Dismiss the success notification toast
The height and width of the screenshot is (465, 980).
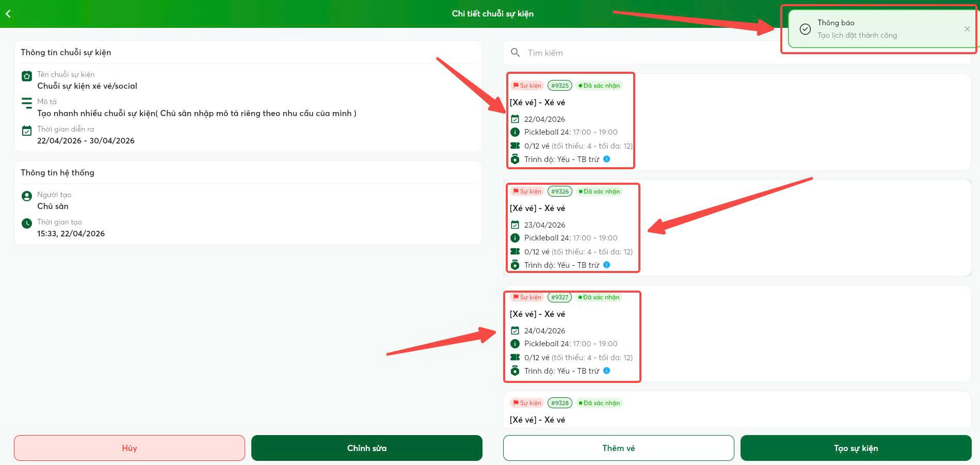(967, 29)
